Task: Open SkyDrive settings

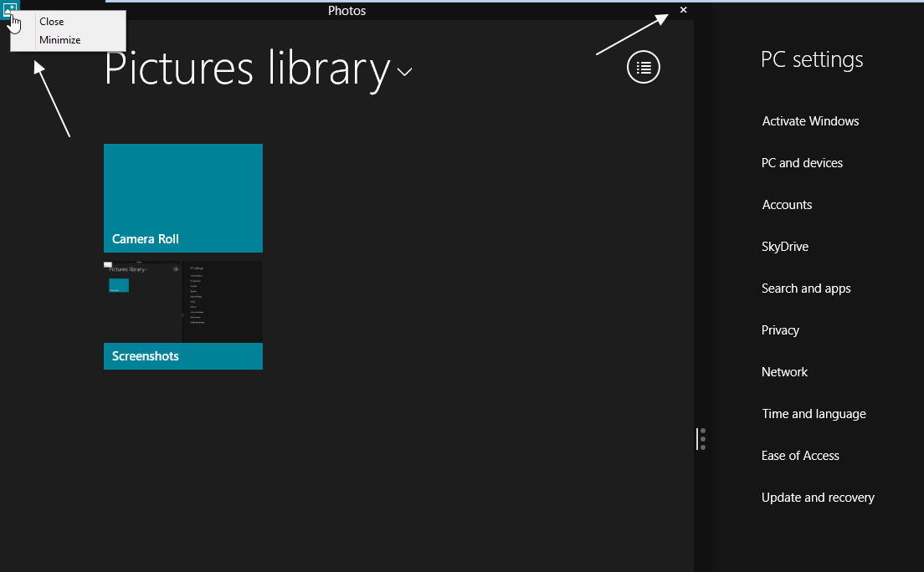Action: (785, 247)
